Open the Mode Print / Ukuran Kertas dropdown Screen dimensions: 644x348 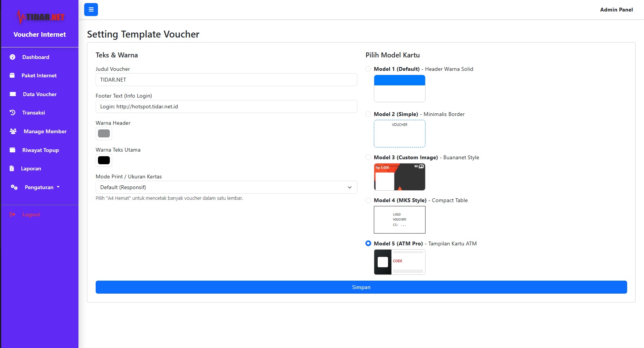226,187
